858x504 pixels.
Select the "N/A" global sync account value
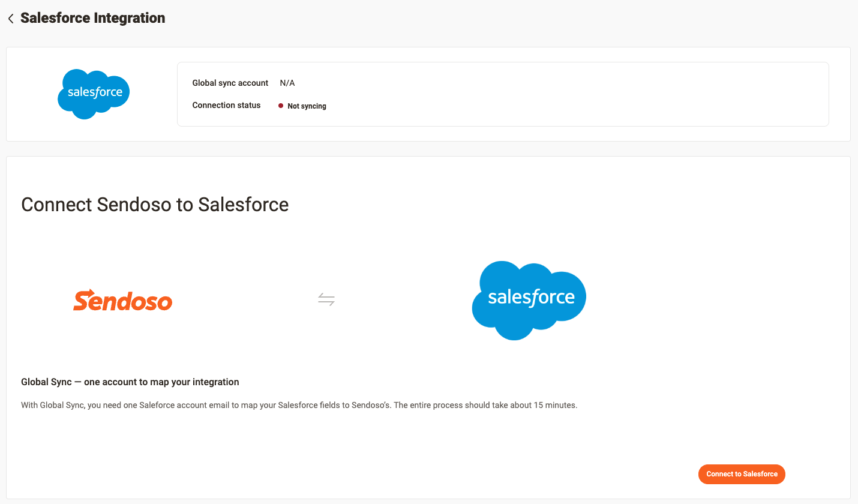[x=287, y=83]
